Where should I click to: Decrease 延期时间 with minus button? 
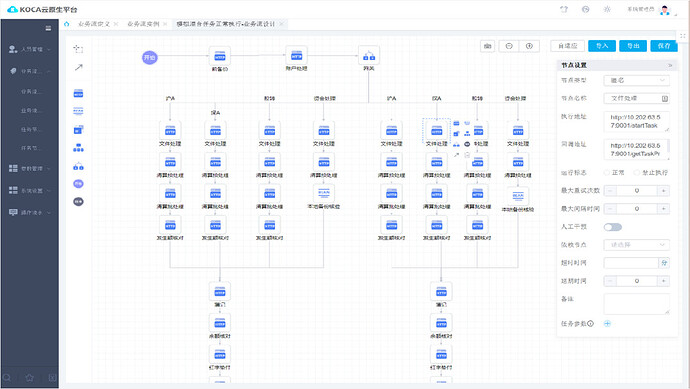click(610, 281)
